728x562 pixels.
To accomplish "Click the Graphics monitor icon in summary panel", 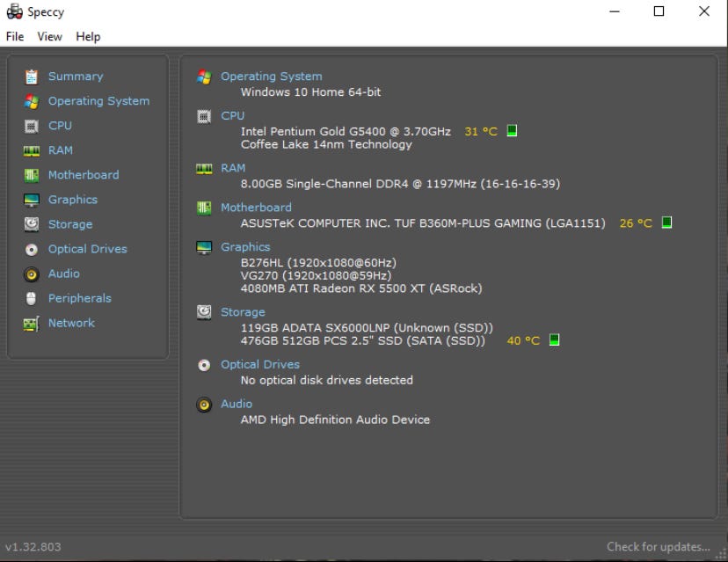I will tap(204, 247).
